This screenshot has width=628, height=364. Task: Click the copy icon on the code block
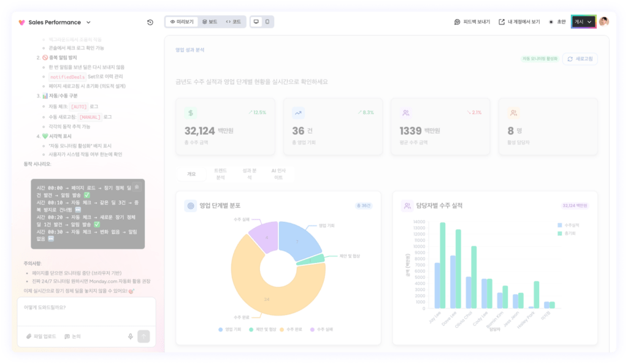[x=137, y=186]
